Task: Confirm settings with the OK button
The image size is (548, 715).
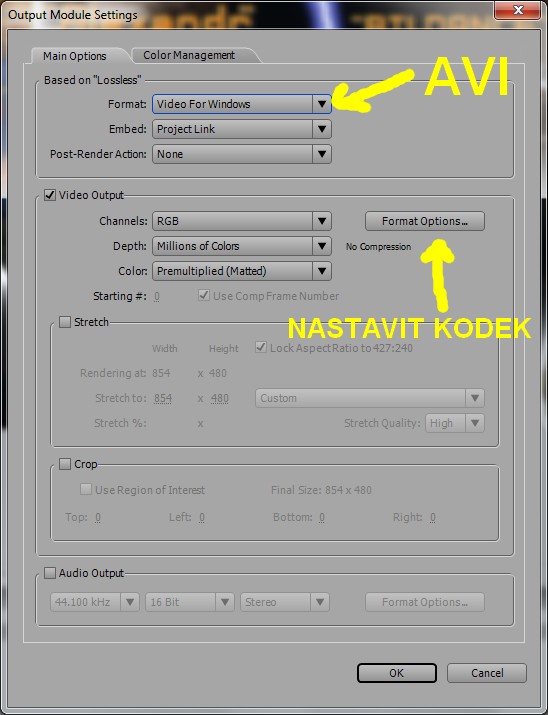Action: 397,673
